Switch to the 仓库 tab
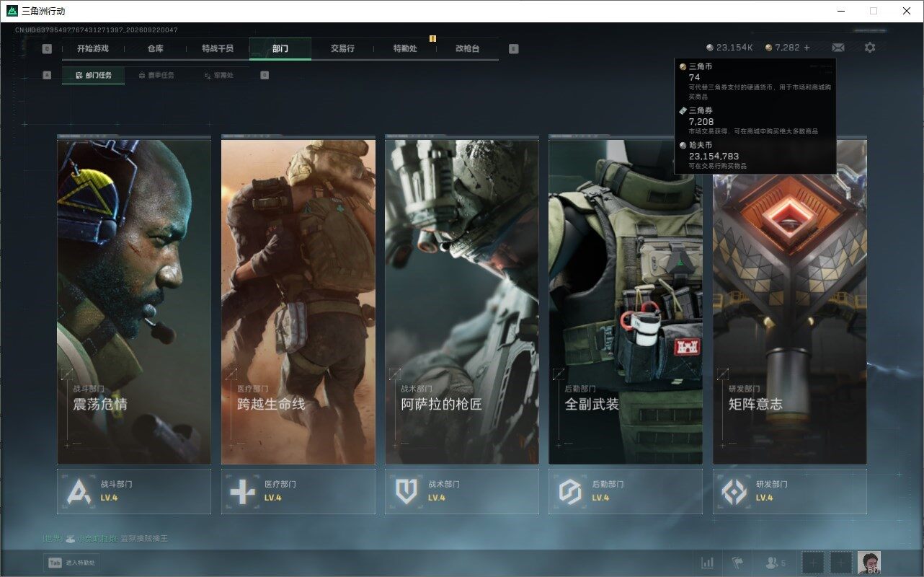The width and height of the screenshot is (924, 577). tap(155, 48)
